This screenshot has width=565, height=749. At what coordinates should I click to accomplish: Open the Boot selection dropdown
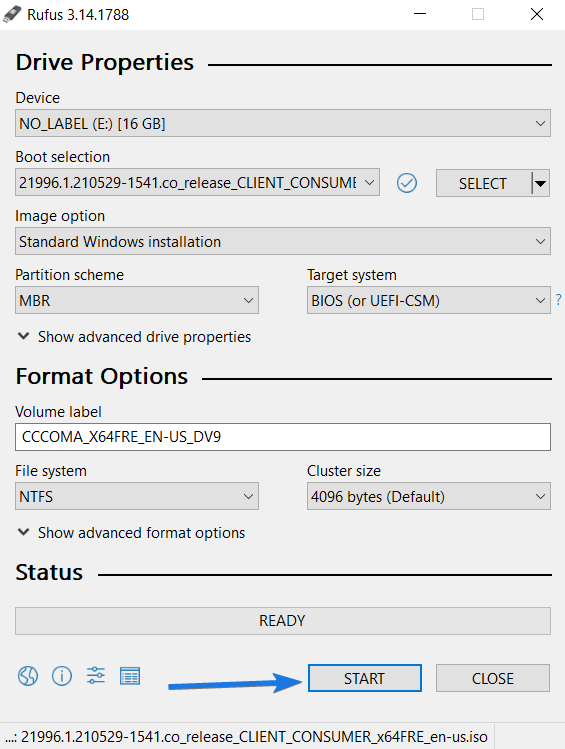point(197,182)
